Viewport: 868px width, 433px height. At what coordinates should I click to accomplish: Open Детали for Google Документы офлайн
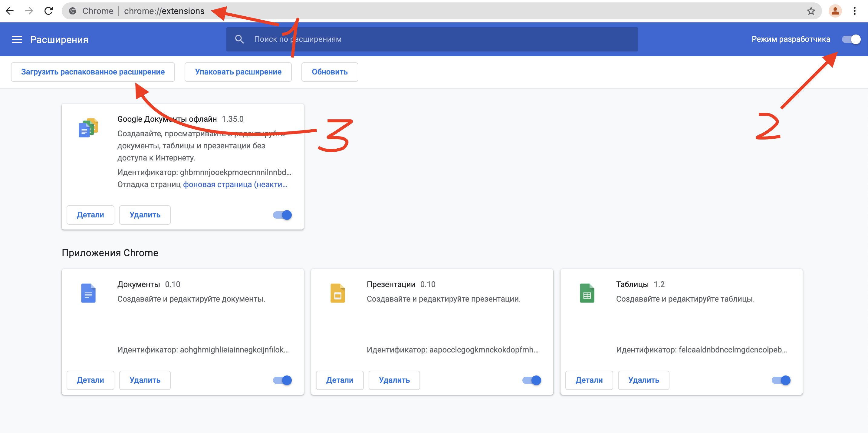(x=90, y=215)
